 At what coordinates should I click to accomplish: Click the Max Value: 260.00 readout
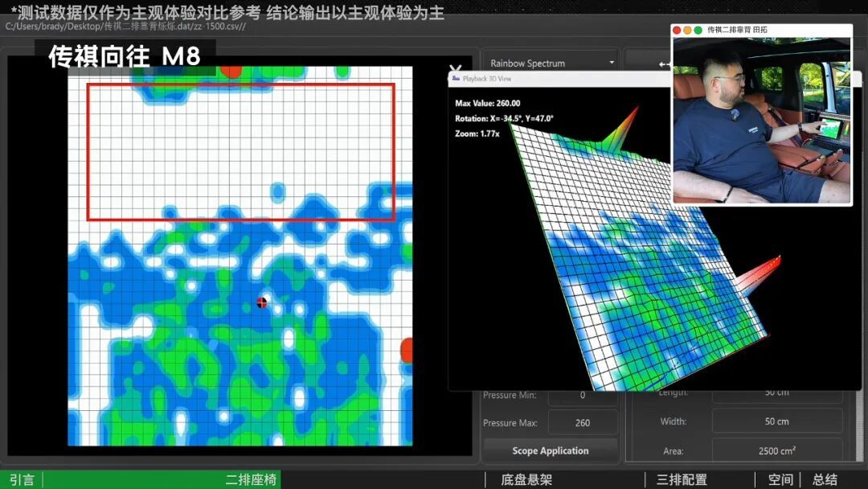[487, 103]
